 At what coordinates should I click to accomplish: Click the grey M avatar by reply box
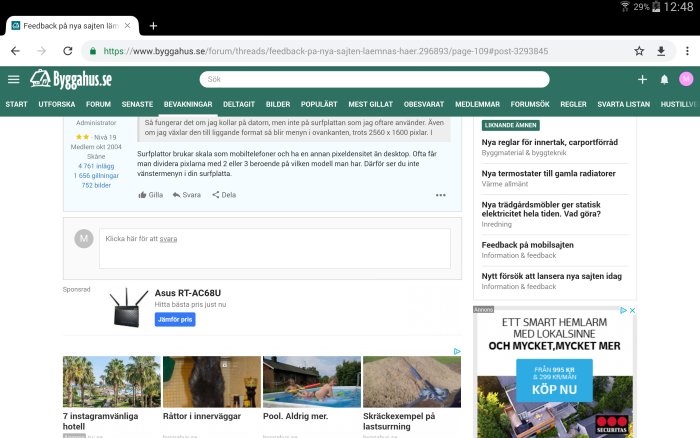click(84, 238)
